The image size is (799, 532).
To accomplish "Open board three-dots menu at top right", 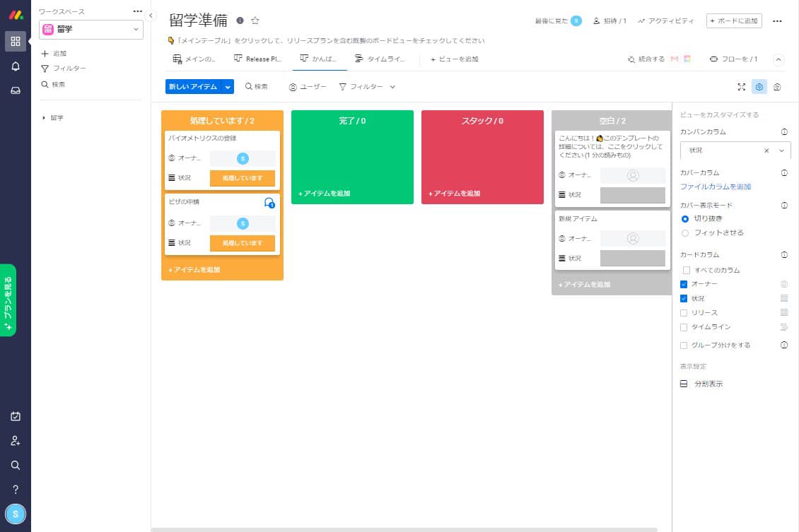I will (x=777, y=21).
